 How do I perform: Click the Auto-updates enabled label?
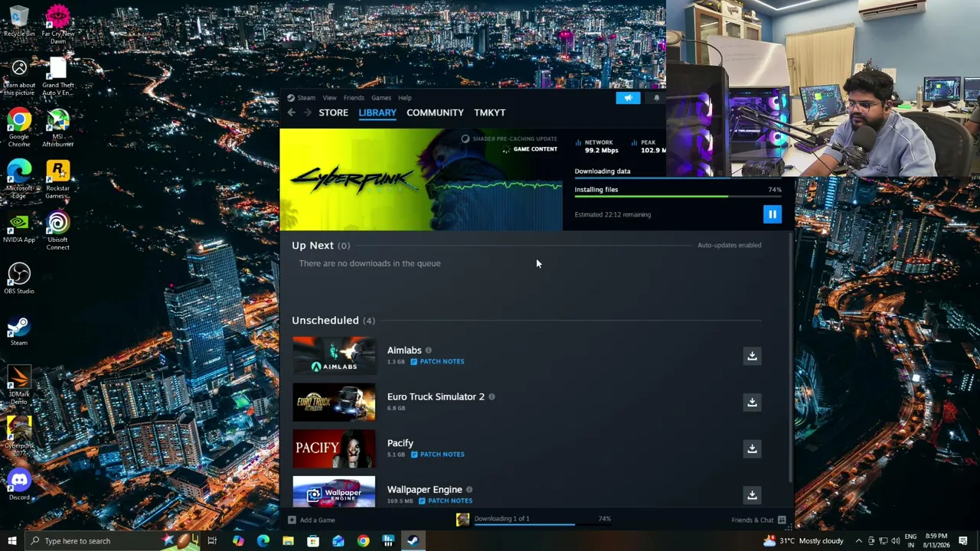(x=729, y=245)
